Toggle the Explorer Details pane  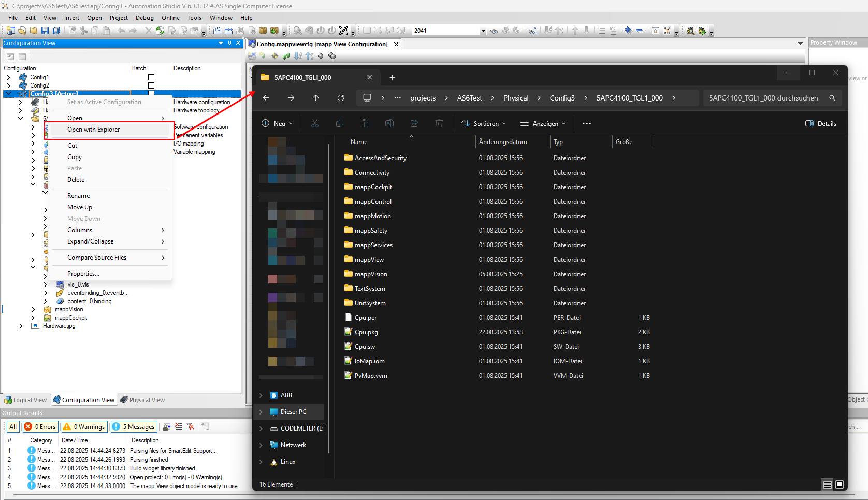click(x=821, y=124)
